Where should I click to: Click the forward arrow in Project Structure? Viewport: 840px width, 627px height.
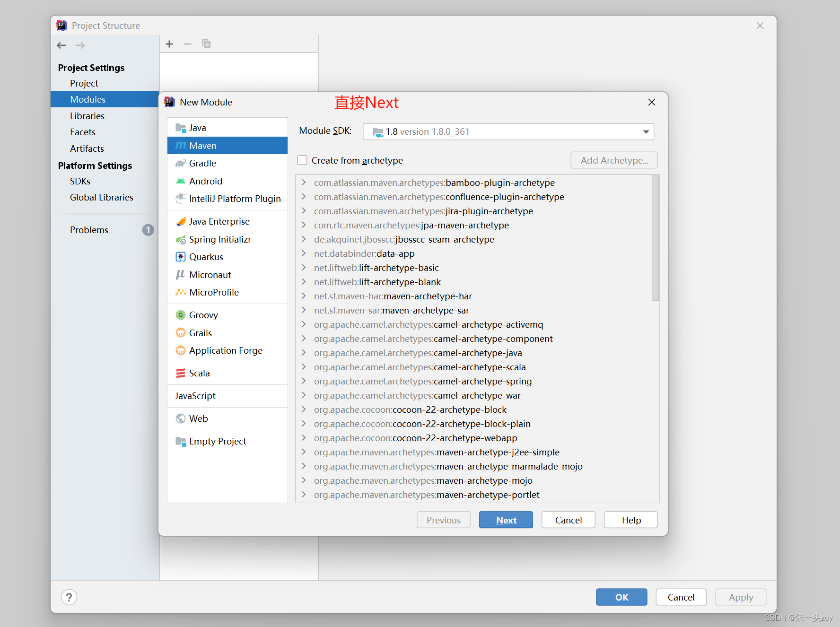coord(80,45)
